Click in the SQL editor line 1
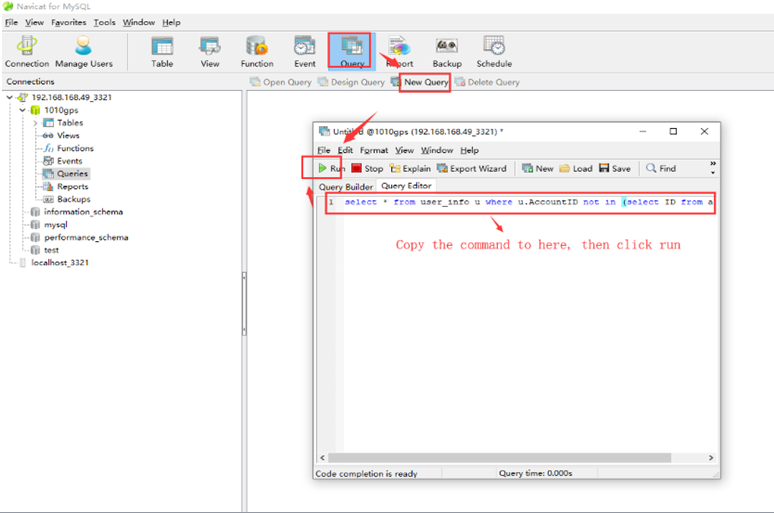Image resolution: width=774 pixels, height=513 pixels. coord(528,202)
